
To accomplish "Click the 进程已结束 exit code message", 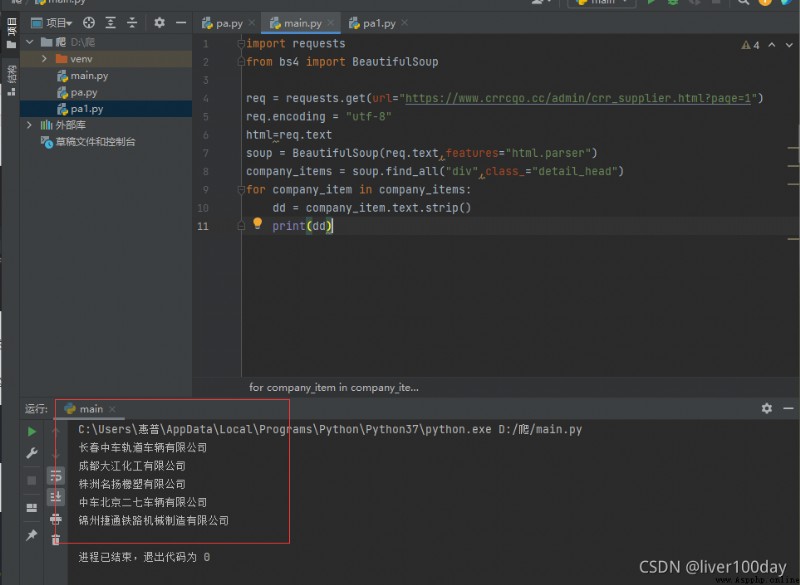I will coord(144,557).
